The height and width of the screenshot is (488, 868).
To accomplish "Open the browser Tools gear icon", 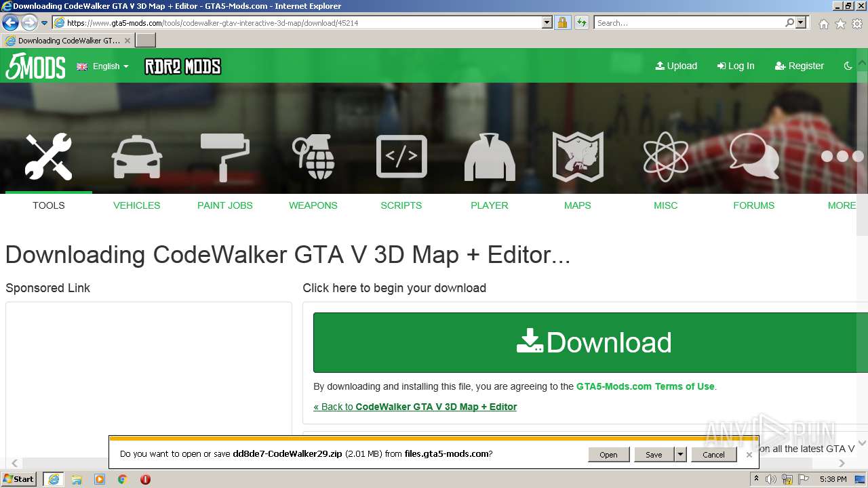I will pyautogui.click(x=857, y=24).
